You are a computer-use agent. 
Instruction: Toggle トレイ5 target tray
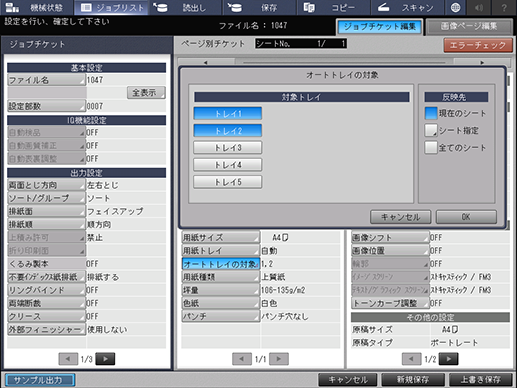click(228, 182)
